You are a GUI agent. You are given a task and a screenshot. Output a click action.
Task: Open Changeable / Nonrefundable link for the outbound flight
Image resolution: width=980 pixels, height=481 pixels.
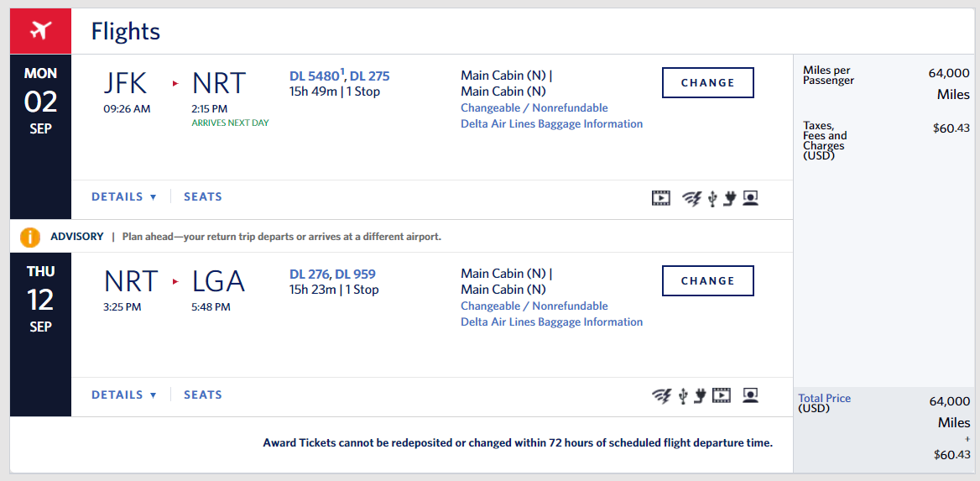534,107
